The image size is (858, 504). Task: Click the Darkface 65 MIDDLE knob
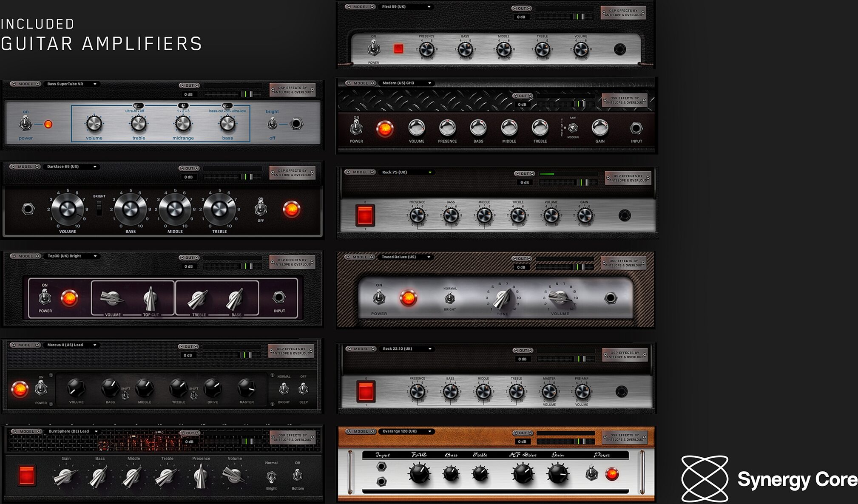point(175,209)
